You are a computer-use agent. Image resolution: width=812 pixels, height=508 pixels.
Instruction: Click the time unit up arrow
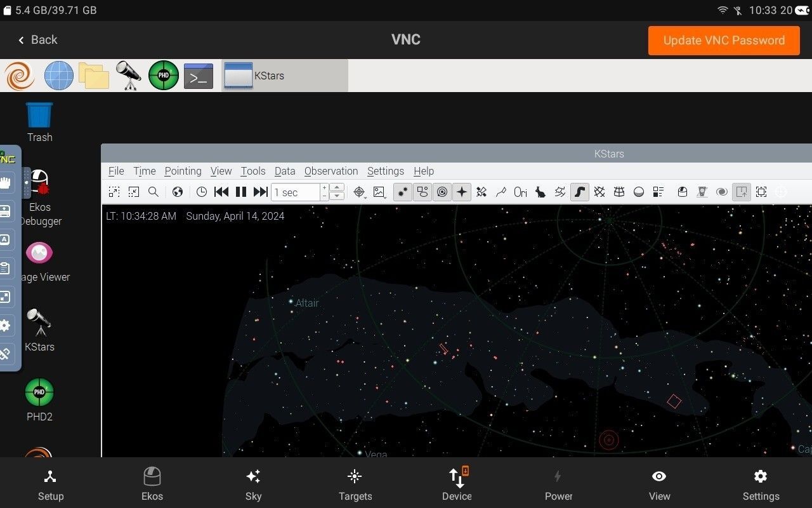pyautogui.click(x=337, y=188)
